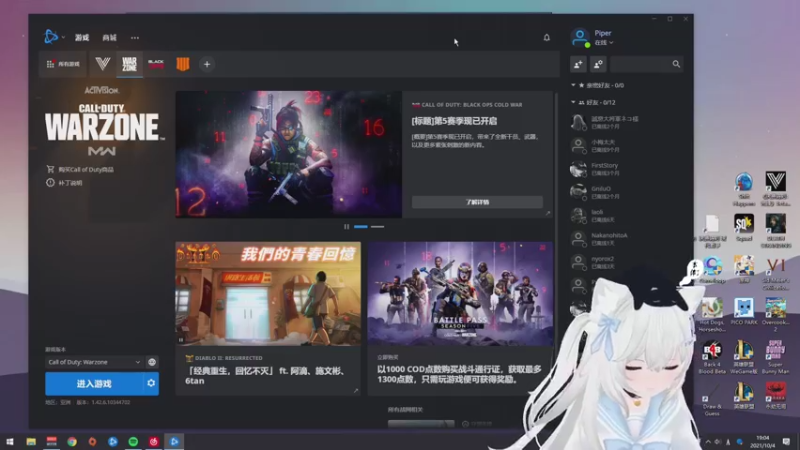800x450 pixels.
Task: Open game settings gear beside play button
Action: tap(151, 384)
